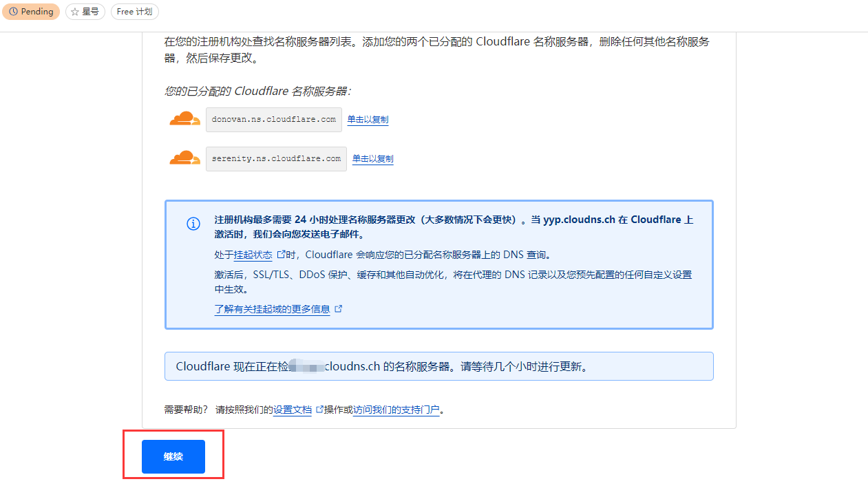The height and width of the screenshot is (497, 868).
Task: Click the heading 您的已分配的 Cloudflare 名称服务器
Action: tap(257, 91)
